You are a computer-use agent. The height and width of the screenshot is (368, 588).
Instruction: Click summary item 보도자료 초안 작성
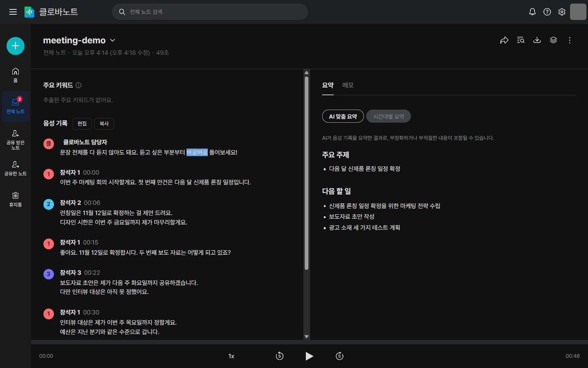(352, 217)
